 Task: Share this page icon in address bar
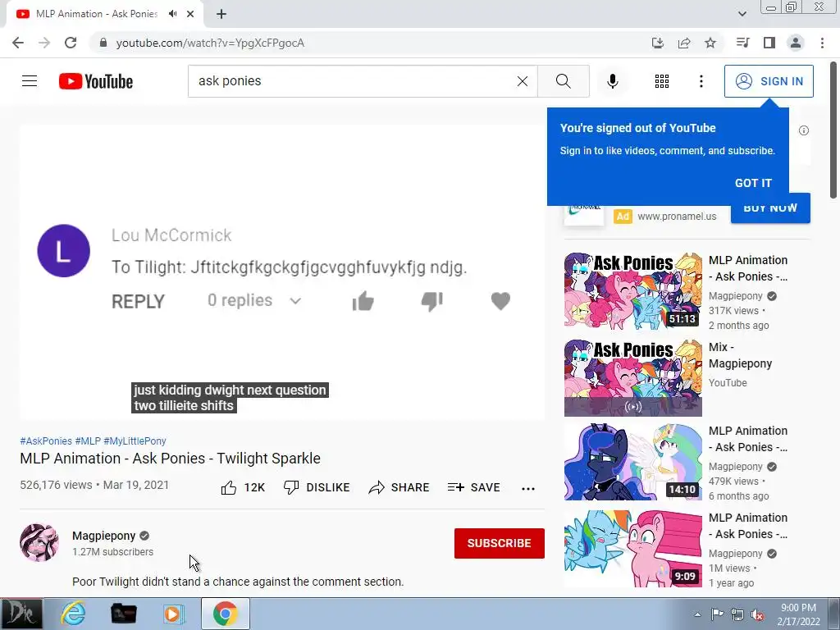pos(684,43)
